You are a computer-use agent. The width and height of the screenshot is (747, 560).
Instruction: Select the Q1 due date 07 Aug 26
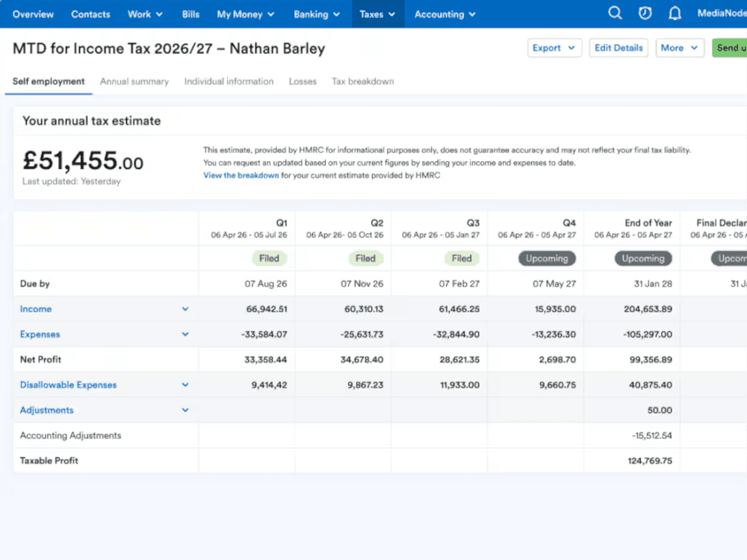tap(266, 284)
